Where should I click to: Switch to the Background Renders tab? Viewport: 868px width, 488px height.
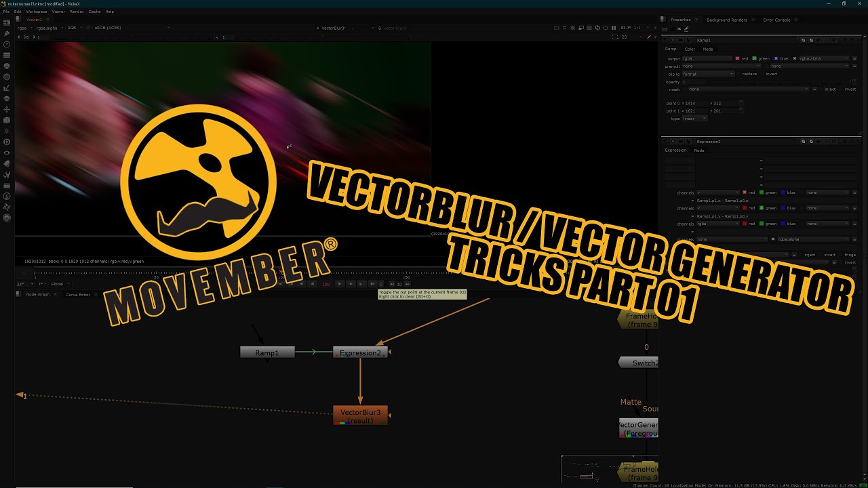(726, 20)
